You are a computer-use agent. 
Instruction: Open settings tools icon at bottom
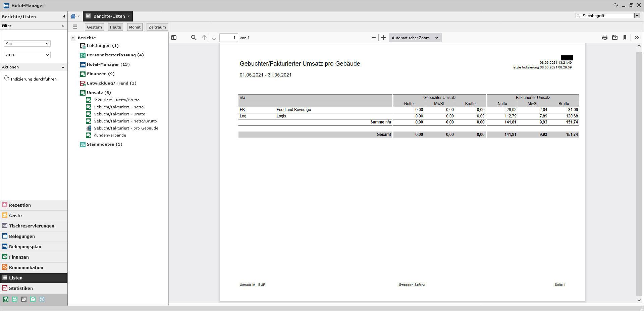42,299
